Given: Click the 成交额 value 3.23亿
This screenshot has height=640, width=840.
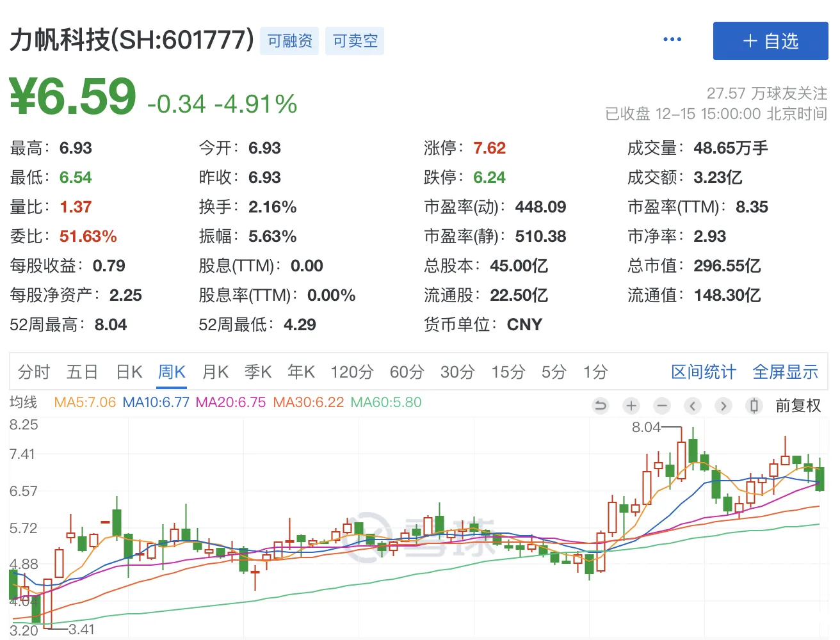Looking at the screenshot, I should tap(718, 177).
